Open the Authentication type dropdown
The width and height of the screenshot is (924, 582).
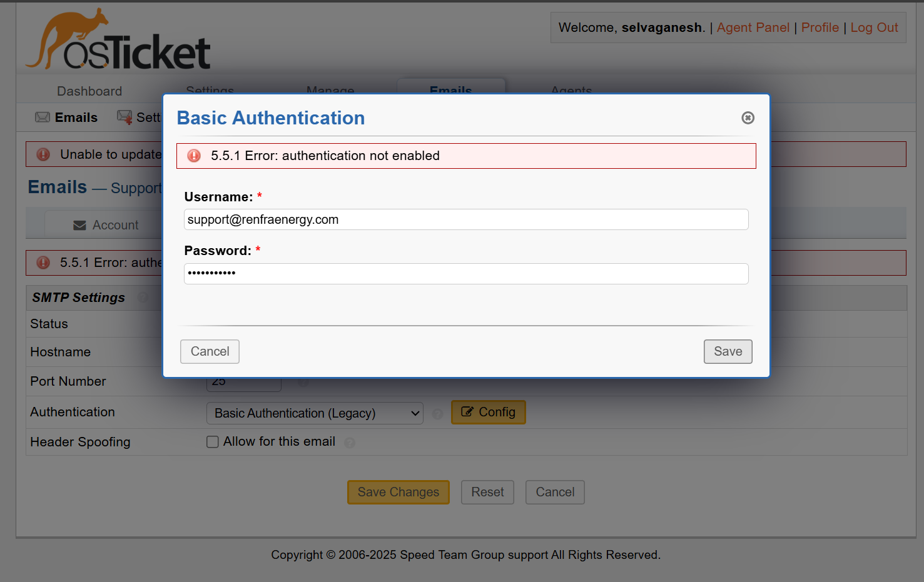[315, 413]
